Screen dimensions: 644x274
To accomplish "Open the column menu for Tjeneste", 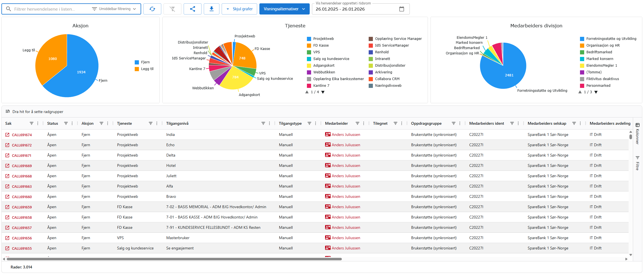I will pos(157,123).
